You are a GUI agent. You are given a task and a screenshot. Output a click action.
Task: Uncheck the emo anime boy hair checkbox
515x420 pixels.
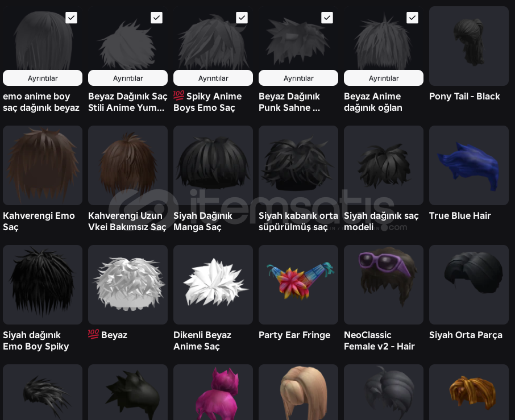coord(71,18)
